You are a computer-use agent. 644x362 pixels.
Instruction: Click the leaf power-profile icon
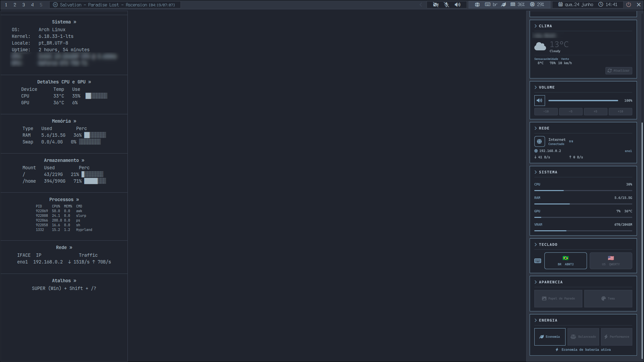(x=503, y=5)
